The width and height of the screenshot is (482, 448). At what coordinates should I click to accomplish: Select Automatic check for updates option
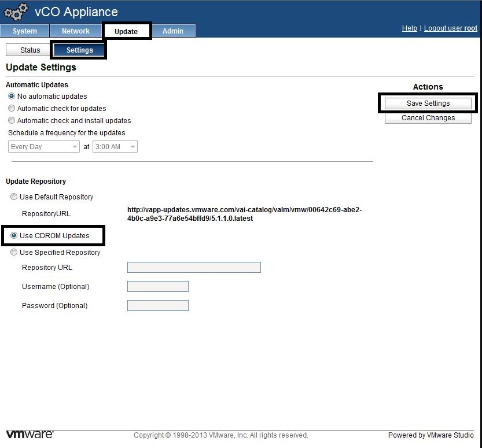(x=12, y=109)
